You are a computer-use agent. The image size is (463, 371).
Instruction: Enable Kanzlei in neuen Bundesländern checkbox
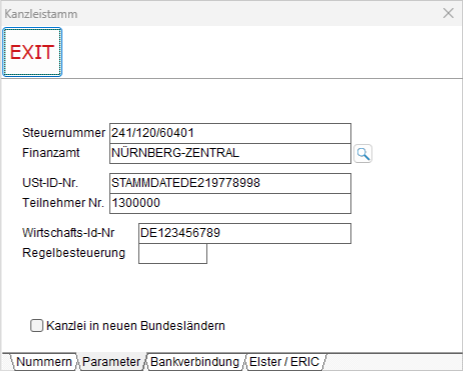(37, 326)
